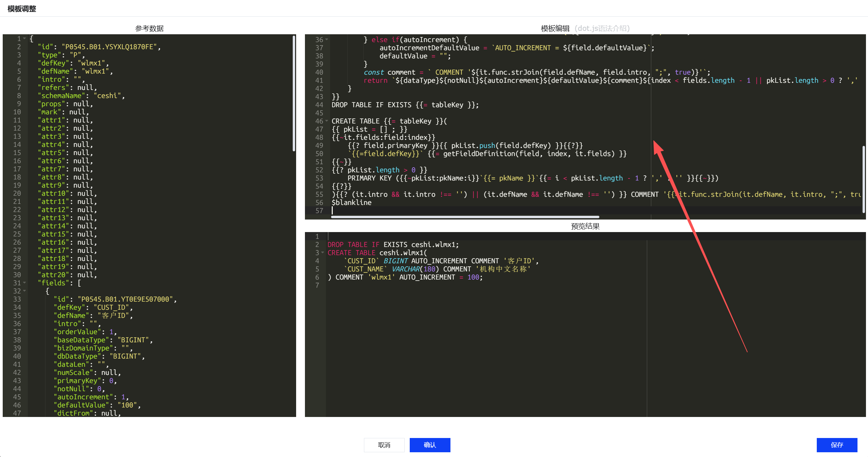Click the template editor horizontal scrollbar

coord(465,217)
